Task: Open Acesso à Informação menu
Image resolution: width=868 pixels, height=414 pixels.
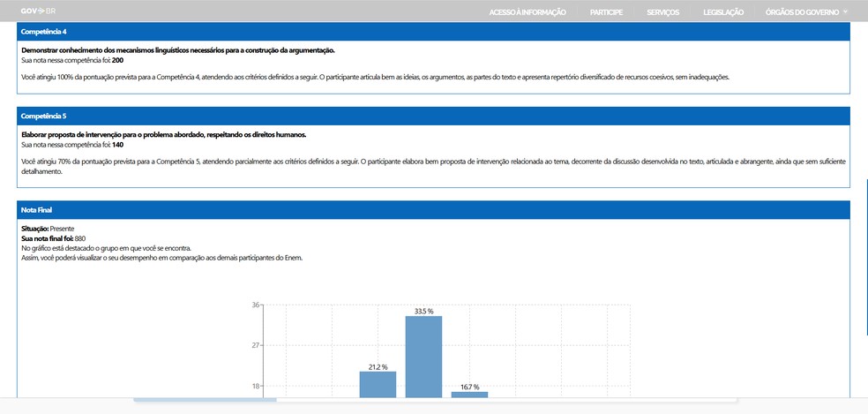Action: pyautogui.click(x=527, y=12)
